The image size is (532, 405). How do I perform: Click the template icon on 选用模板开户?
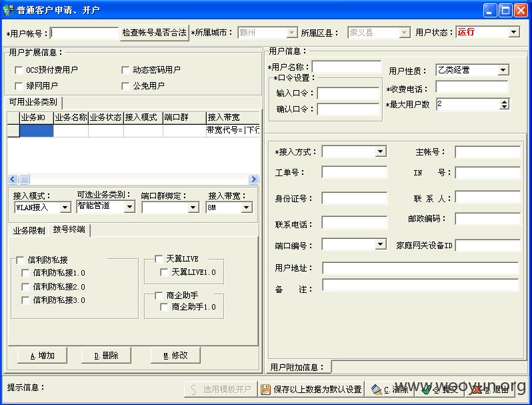(x=194, y=390)
